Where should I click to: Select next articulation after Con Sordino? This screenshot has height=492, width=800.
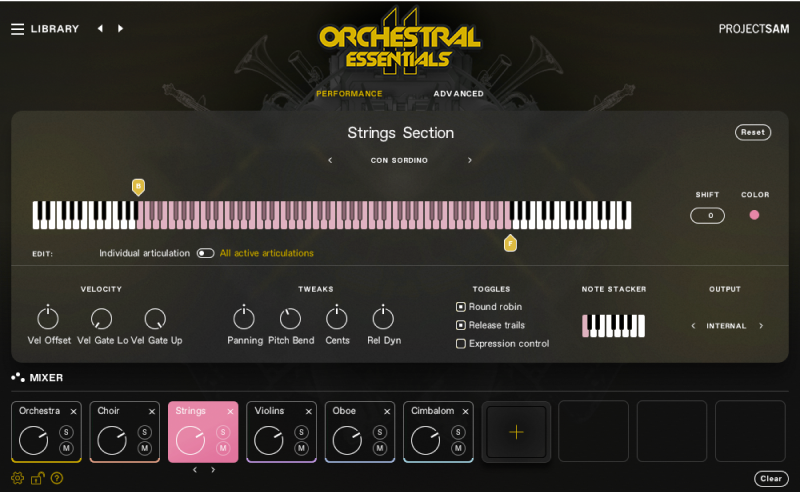coord(469,160)
